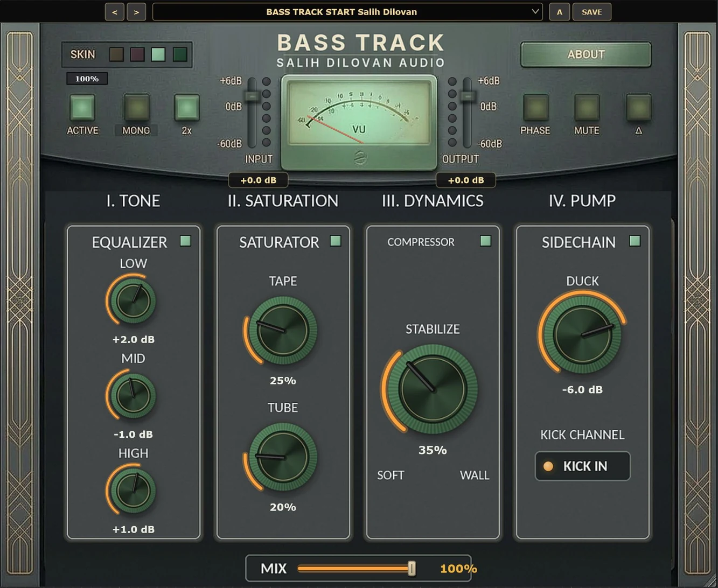Click the STABILIZE compressor knob
This screenshot has width=718, height=588.
(x=433, y=389)
